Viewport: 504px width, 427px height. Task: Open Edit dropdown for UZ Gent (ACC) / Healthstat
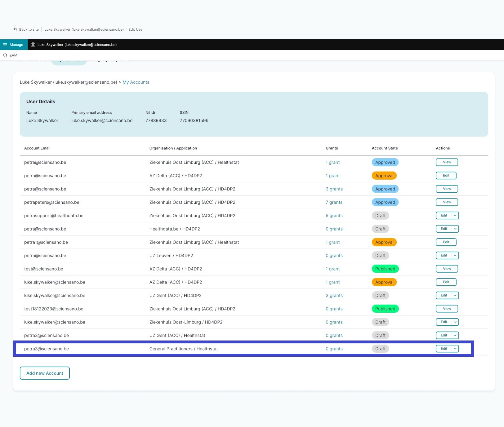click(455, 335)
